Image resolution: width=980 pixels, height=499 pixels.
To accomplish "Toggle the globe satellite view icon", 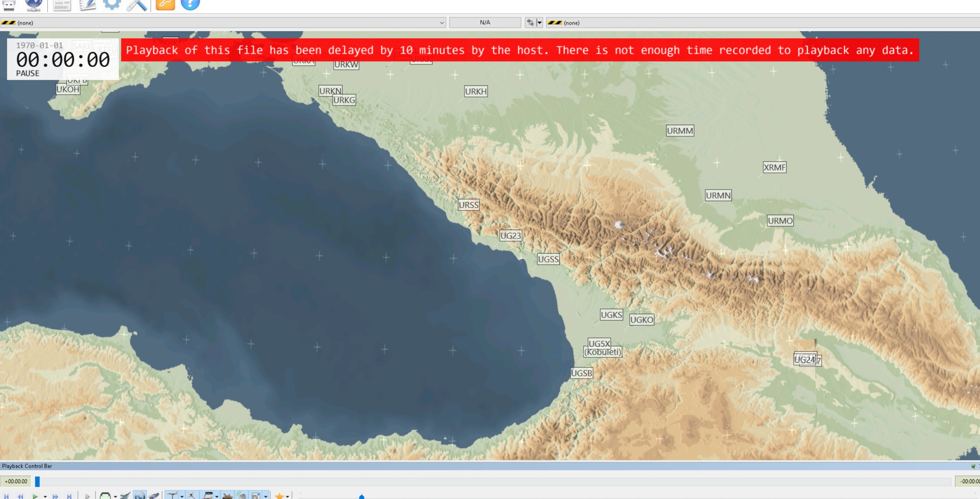I will [x=140, y=495].
